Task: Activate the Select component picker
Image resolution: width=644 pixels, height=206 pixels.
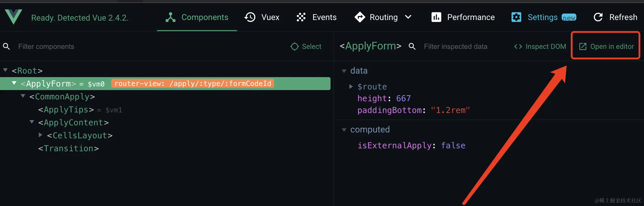Action: pyautogui.click(x=306, y=46)
